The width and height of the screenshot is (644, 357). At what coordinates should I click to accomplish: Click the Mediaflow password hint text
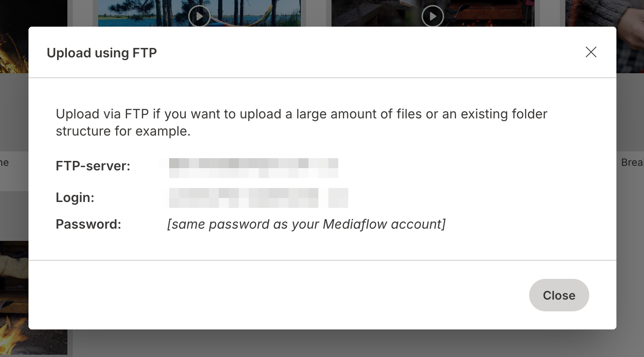click(306, 224)
